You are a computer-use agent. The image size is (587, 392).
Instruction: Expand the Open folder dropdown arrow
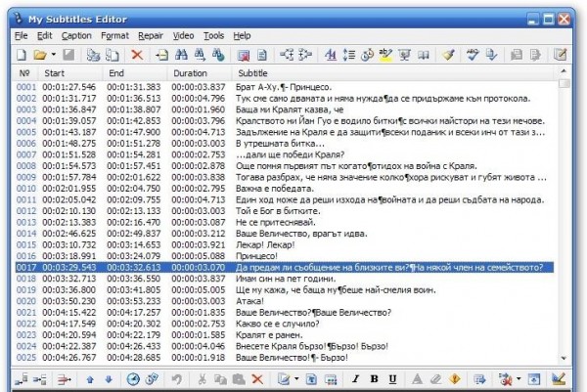54,55
